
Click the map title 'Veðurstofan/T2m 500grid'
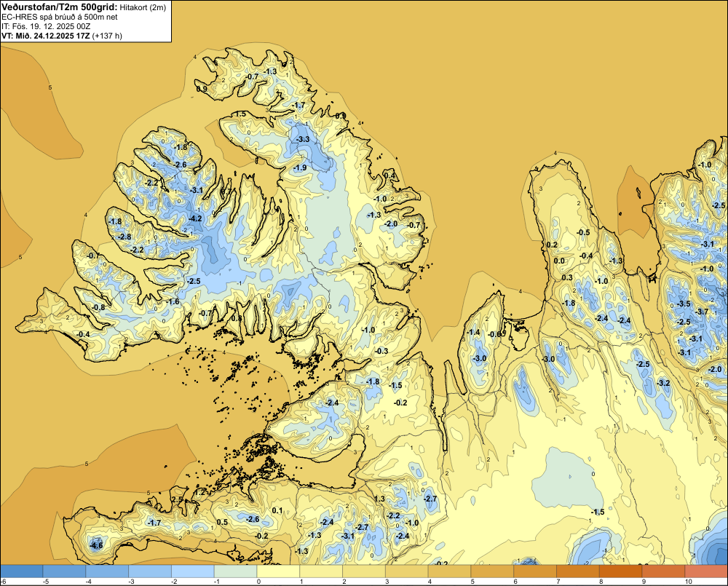click(x=60, y=7)
